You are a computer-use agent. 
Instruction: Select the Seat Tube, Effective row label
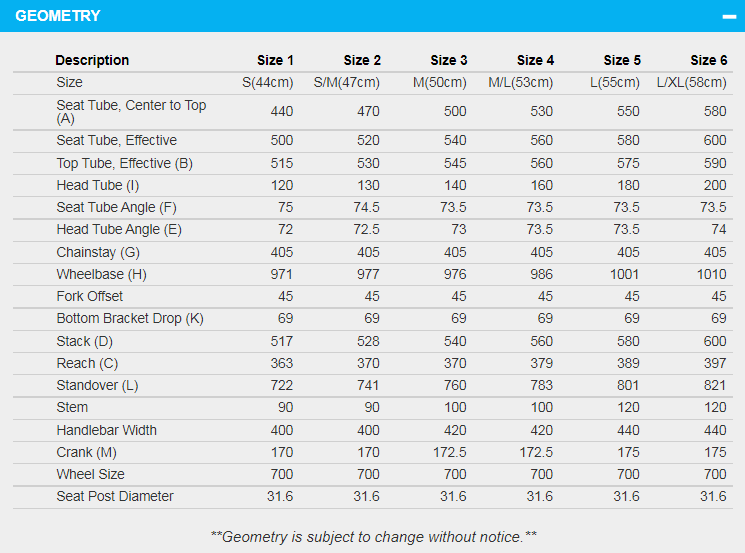(x=116, y=141)
